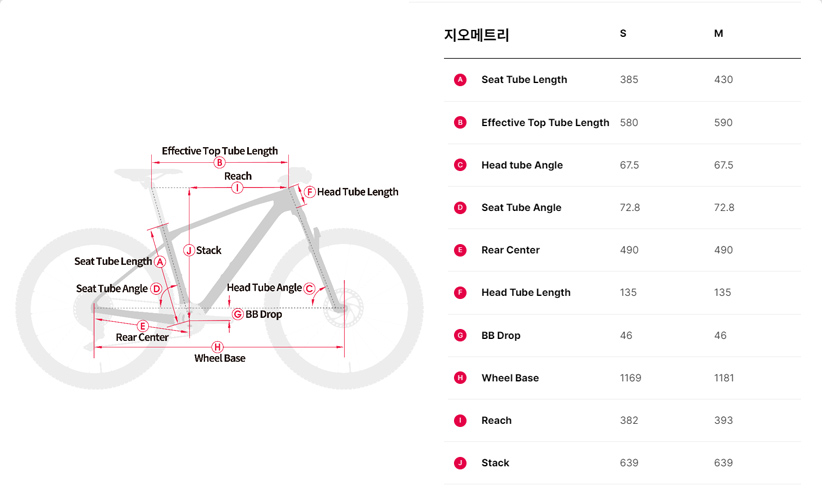
Task: Click the 지오메트리 heading
Action: tap(476, 35)
